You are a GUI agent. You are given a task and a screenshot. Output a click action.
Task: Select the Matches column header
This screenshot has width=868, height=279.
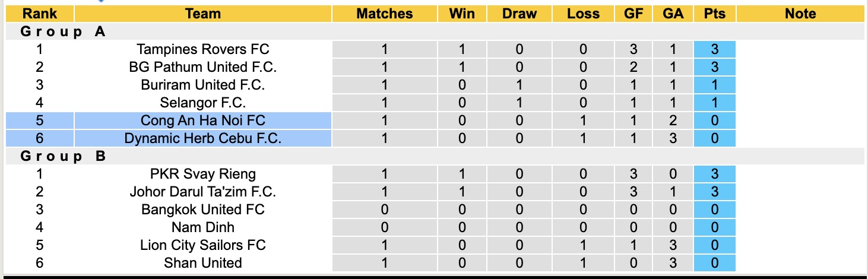coord(384,14)
